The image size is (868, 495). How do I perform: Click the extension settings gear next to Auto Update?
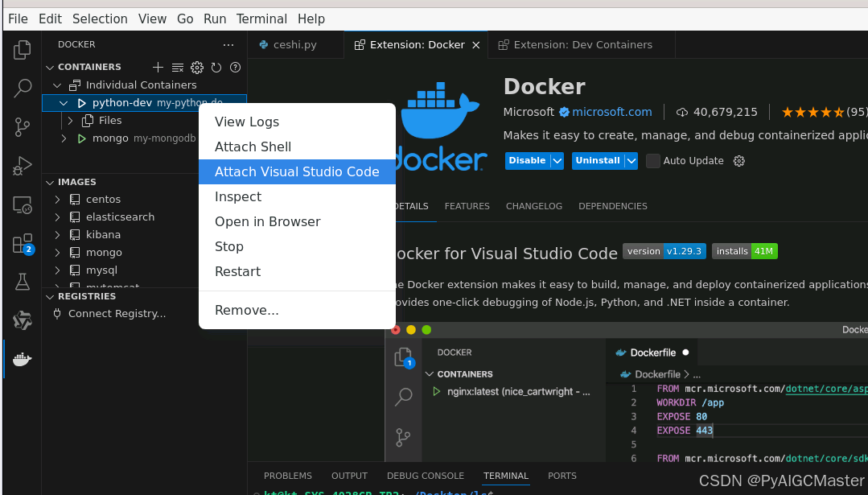coord(739,161)
